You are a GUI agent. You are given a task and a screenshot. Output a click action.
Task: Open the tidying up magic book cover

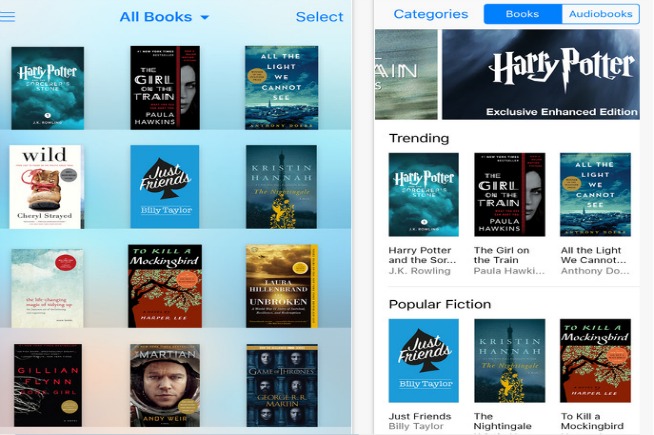pos(47,288)
